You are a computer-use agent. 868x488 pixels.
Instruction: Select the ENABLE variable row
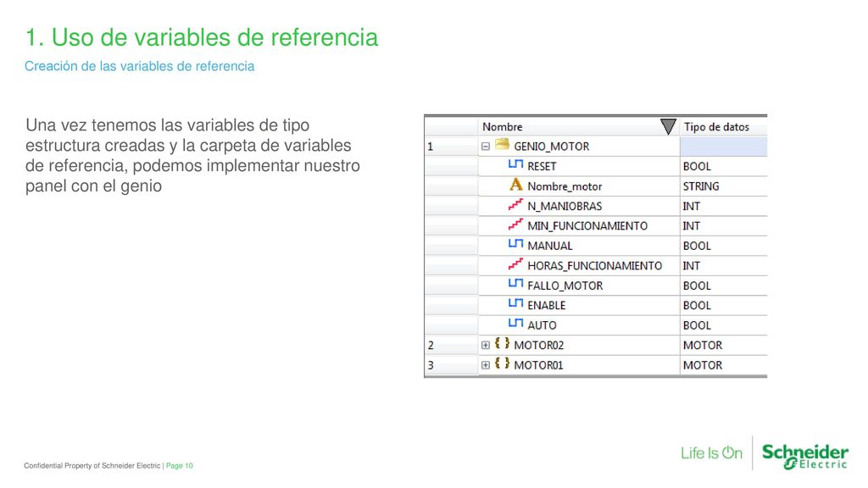coord(596,305)
